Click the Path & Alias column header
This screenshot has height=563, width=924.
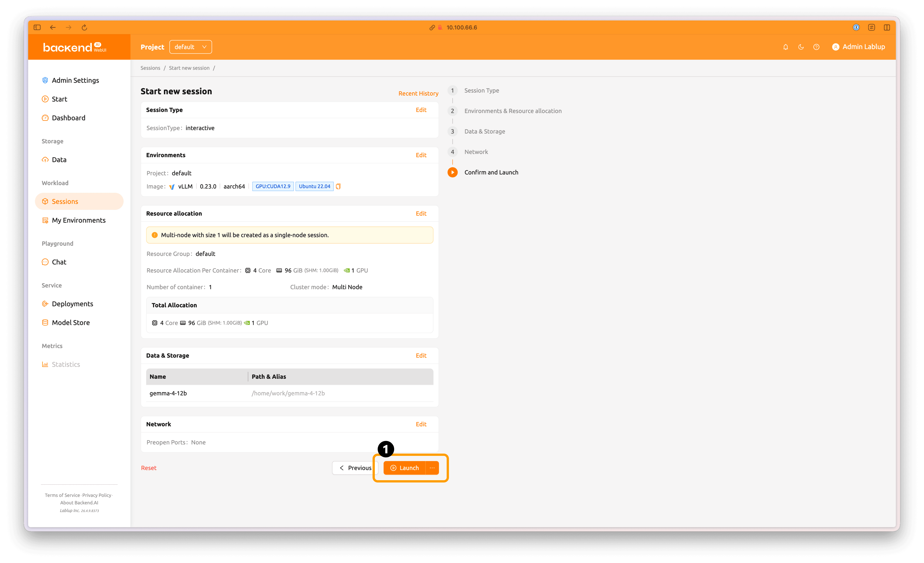341,376
